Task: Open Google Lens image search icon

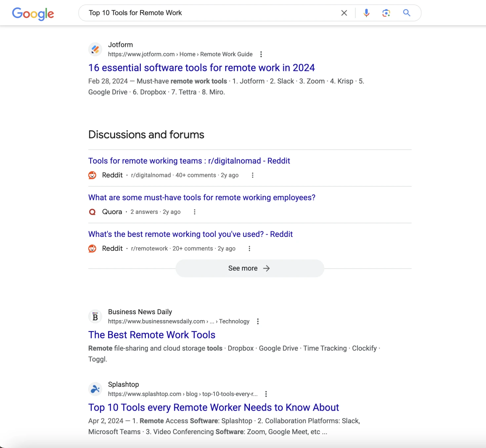Action: click(x=386, y=13)
